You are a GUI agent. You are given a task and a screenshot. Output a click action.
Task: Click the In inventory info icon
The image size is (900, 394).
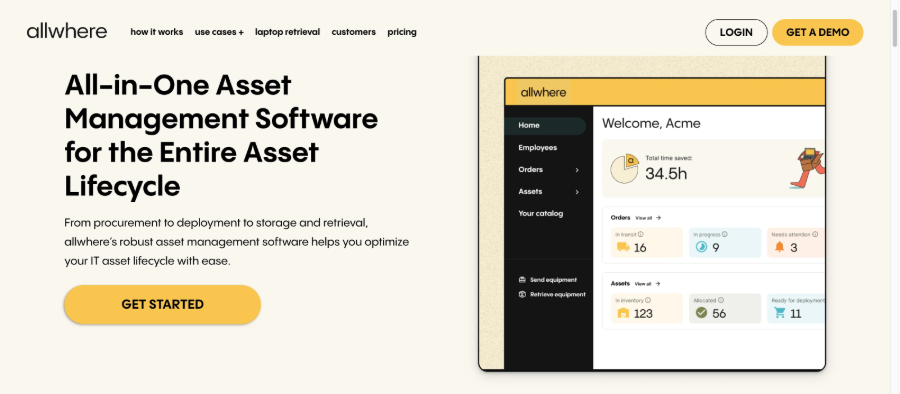coord(648,300)
